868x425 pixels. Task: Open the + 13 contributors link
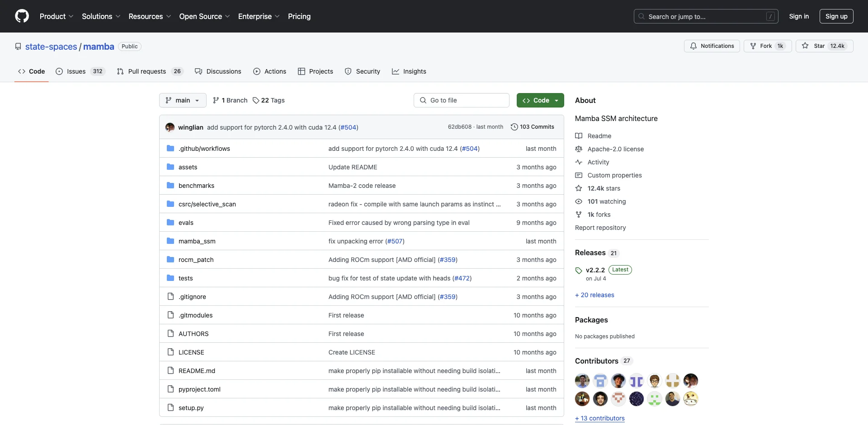(x=600, y=418)
